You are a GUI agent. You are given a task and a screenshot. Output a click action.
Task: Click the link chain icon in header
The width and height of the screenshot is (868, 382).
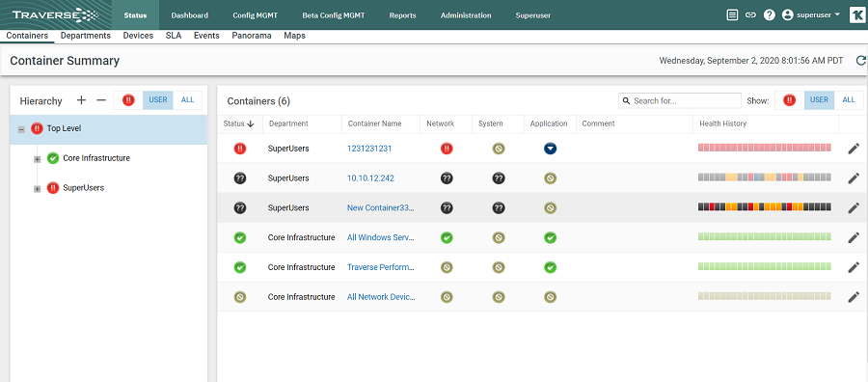[x=750, y=14]
